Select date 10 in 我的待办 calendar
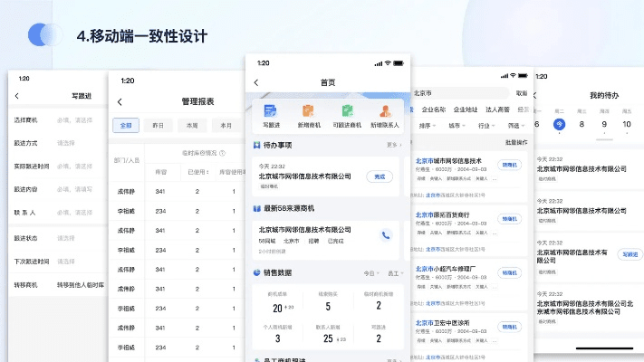 tap(627, 124)
